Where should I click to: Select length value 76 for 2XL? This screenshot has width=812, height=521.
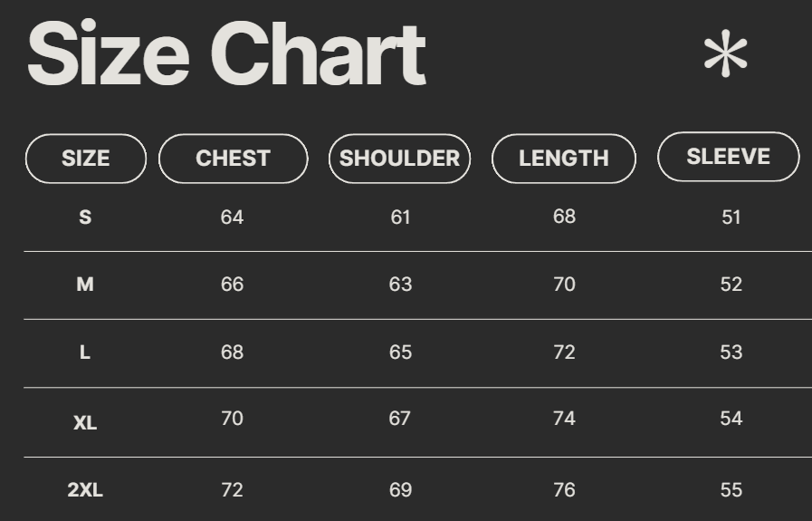(x=564, y=490)
